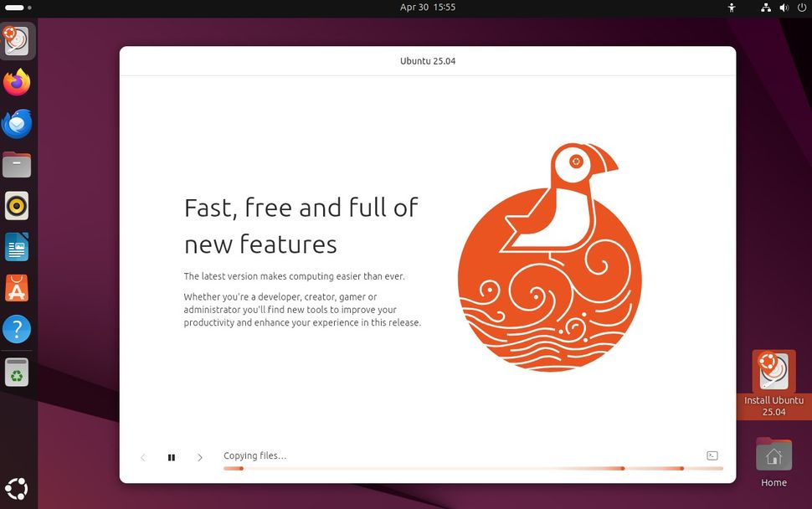
Task: Advance the slideshow to the next slide
Action: [200, 457]
